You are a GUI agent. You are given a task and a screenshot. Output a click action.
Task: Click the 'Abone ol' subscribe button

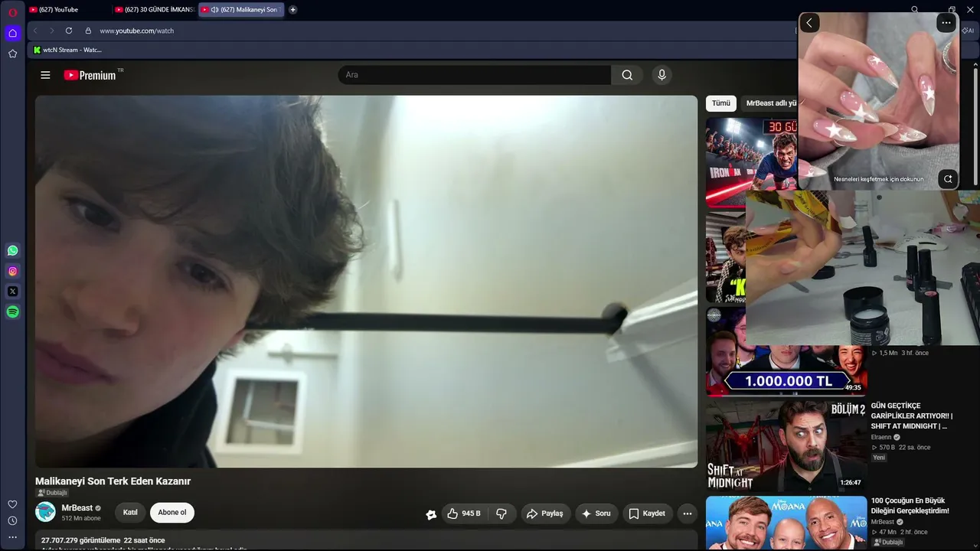tap(172, 513)
